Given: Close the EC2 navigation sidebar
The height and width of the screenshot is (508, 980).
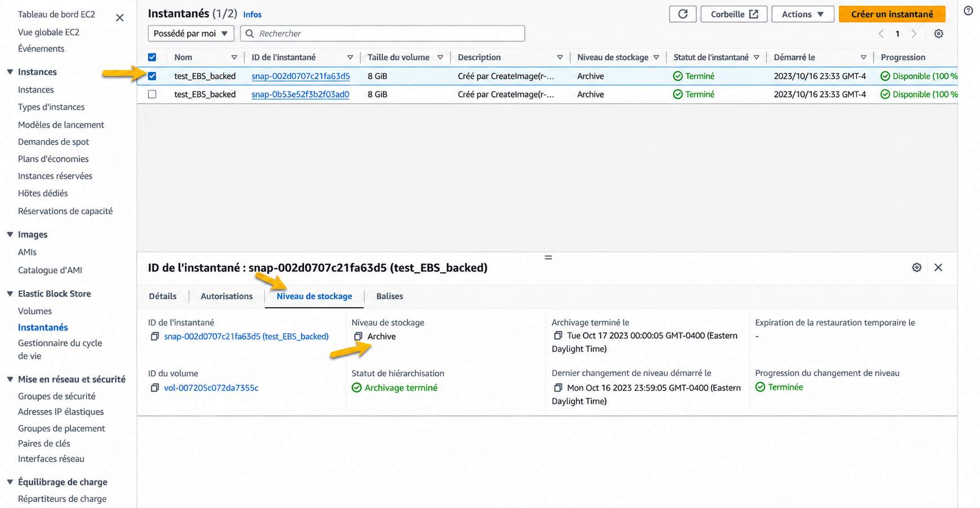Looking at the screenshot, I should (120, 17).
